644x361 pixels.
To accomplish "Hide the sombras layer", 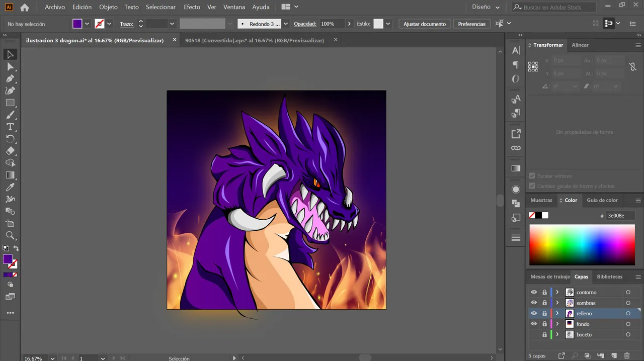I will click(534, 303).
